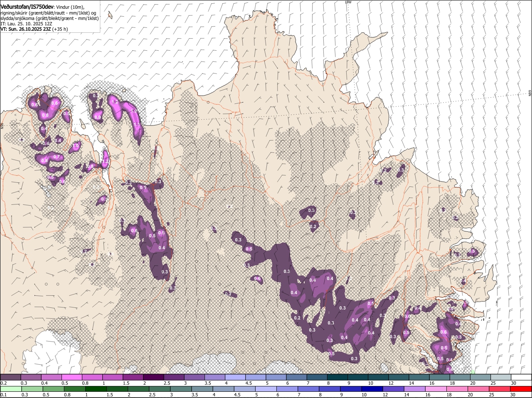Screen dimensions: 532x398
Task: Pick upper legend white swatch after 30
Action: point(521,377)
